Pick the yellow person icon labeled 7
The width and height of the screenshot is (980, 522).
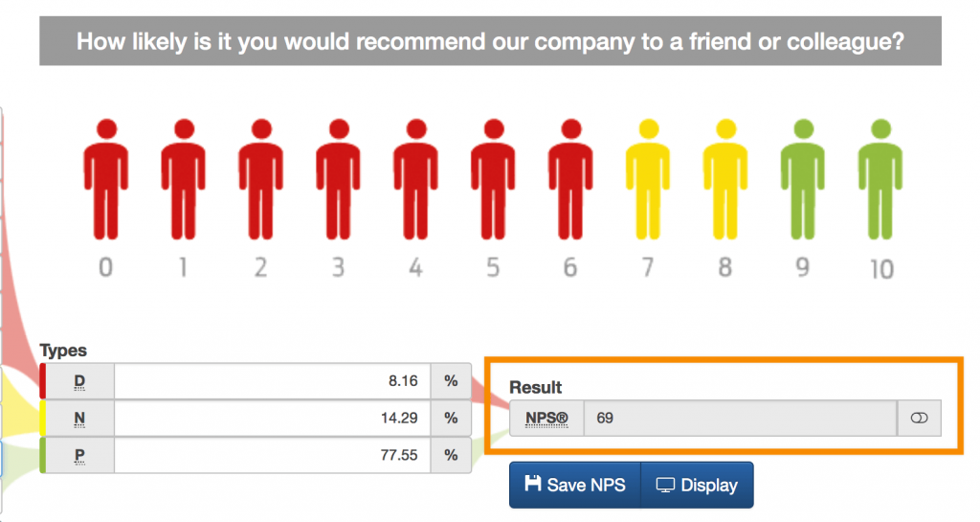click(648, 179)
